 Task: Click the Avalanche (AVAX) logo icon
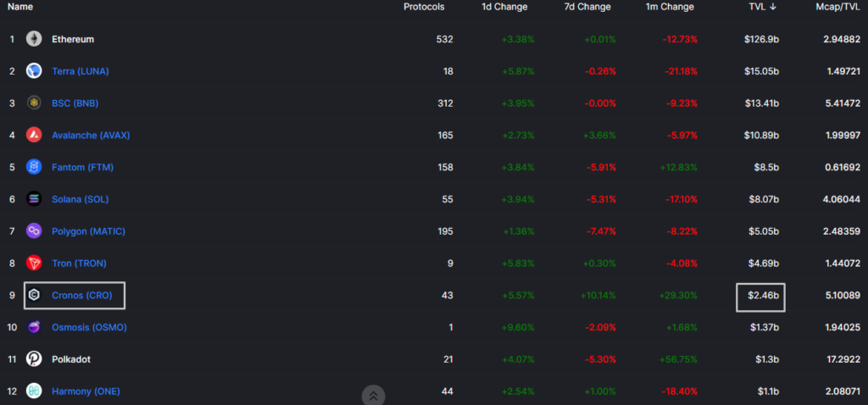point(34,136)
